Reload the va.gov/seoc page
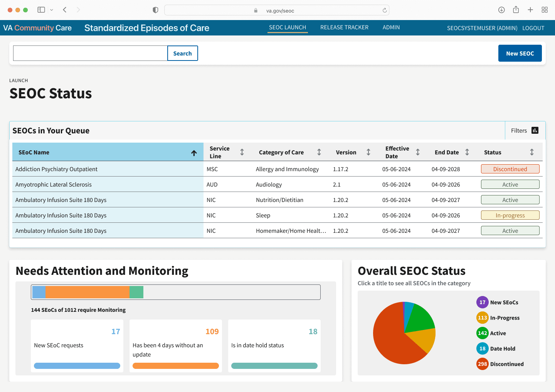Viewport: 555px width, 392px height. click(x=384, y=10)
